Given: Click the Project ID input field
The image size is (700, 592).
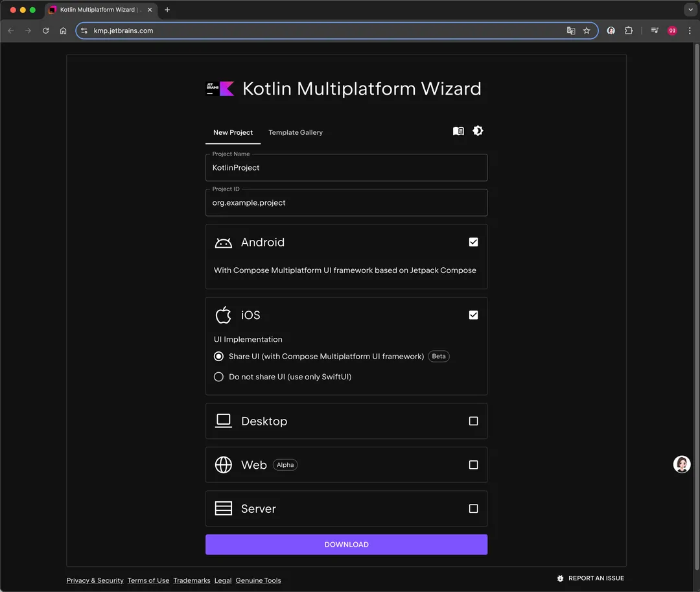Looking at the screenshot, I should pyautogui.click(x=346, y=203).
